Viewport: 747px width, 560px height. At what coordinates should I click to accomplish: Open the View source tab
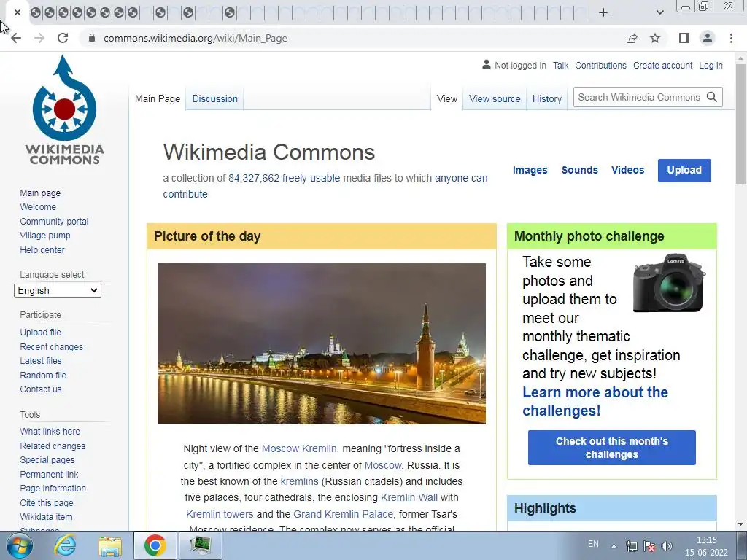tap(495, 98)
